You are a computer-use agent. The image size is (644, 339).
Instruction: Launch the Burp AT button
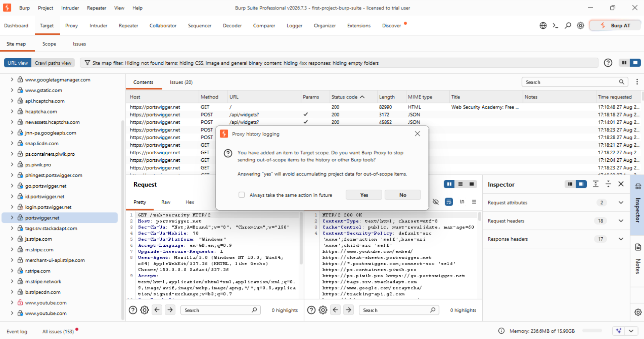click(x=615, y=26)
